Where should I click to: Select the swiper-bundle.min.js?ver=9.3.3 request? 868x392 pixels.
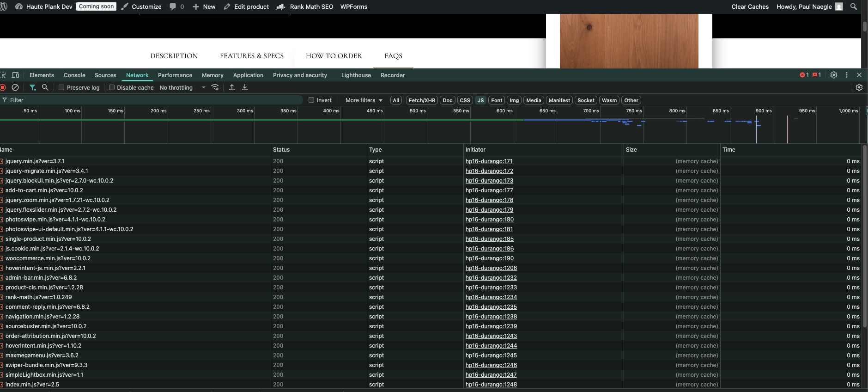[430, 365]
